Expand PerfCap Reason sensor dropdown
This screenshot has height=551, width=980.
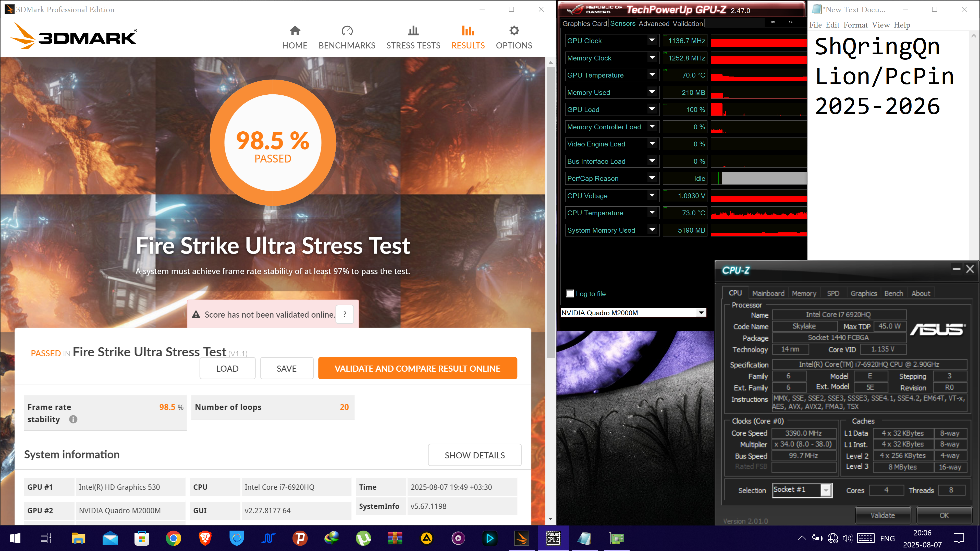(x=652, y=178)
